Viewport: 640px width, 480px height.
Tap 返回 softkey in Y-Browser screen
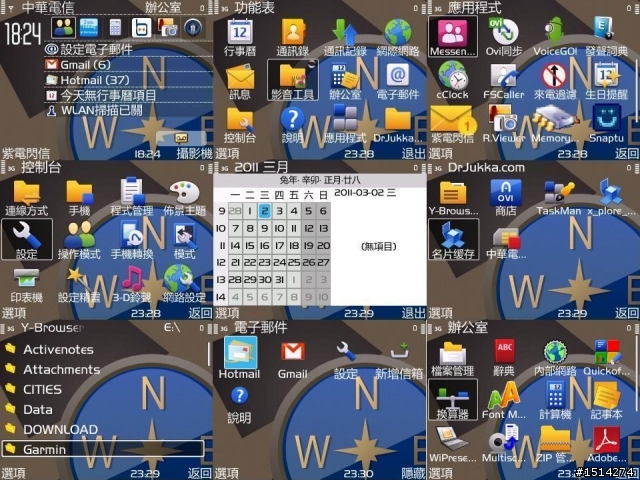click(x=200, y=473)
